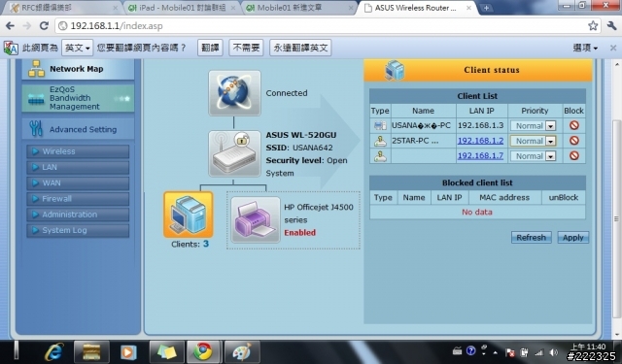Select the Clients computer icon
The image size is (622, 364).
tap(189, 215)
